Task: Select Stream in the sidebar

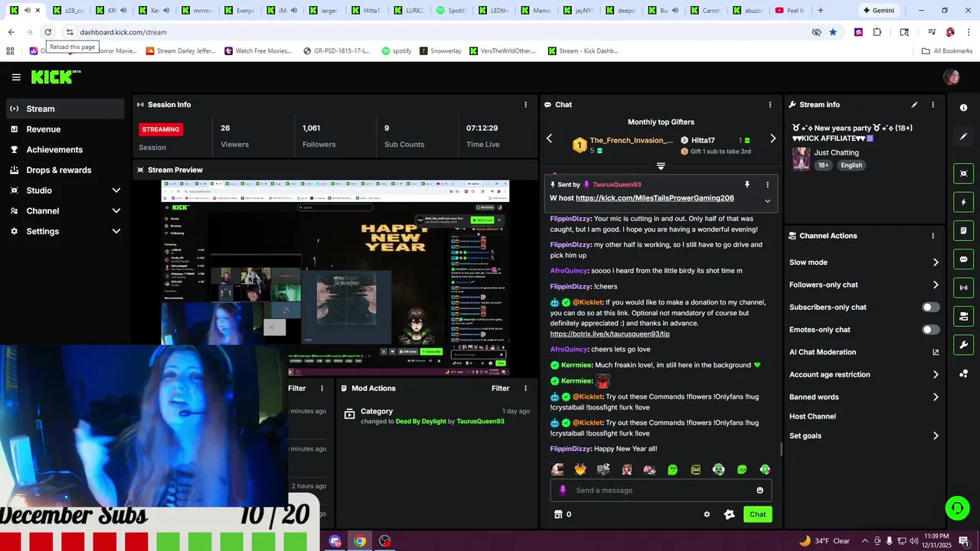Action: tap(64, 109)
